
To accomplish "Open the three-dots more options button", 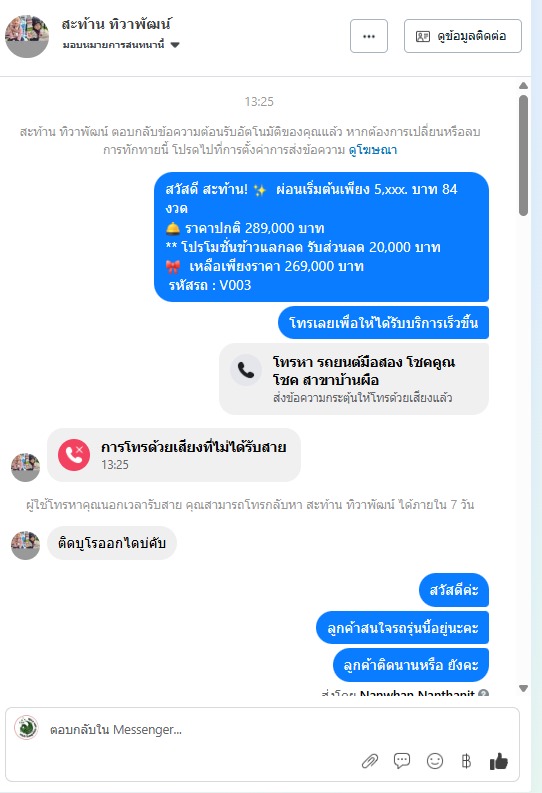I will click(369, 36).
